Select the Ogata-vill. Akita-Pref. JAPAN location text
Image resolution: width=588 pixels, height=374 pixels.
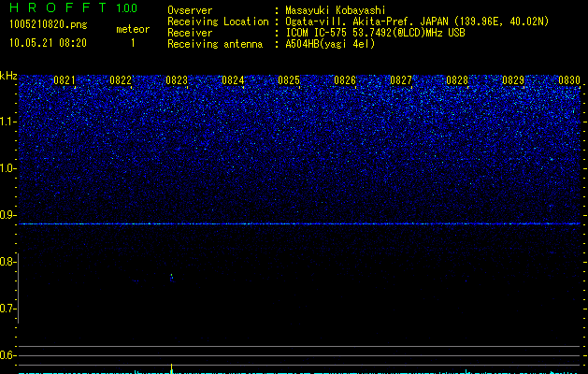(417, 22)
